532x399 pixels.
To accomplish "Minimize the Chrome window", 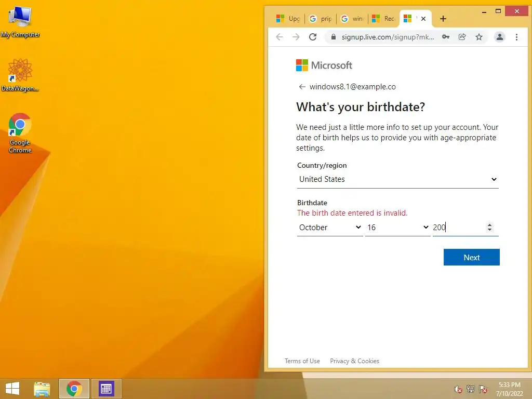I will (x=484, y=11).
